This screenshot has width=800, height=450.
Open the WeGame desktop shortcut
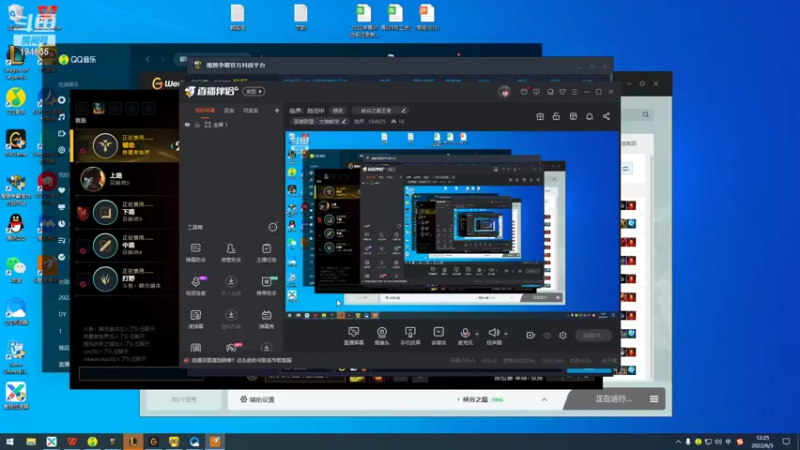click(16, 143)
